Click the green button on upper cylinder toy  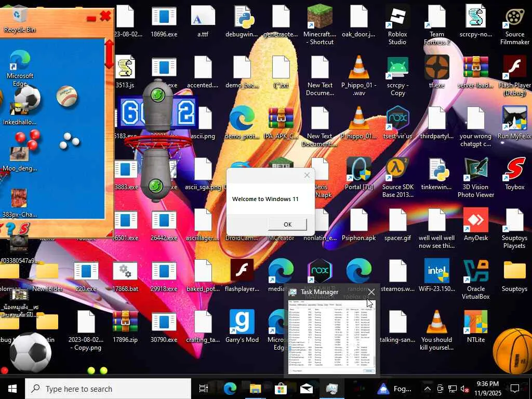click(157, 95)
